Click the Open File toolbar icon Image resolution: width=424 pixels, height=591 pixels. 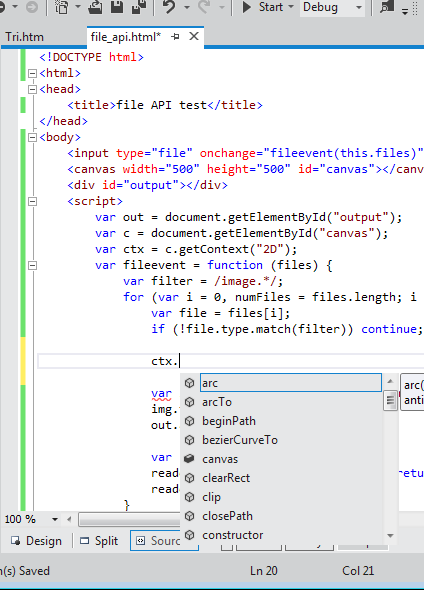click(95, 7)
